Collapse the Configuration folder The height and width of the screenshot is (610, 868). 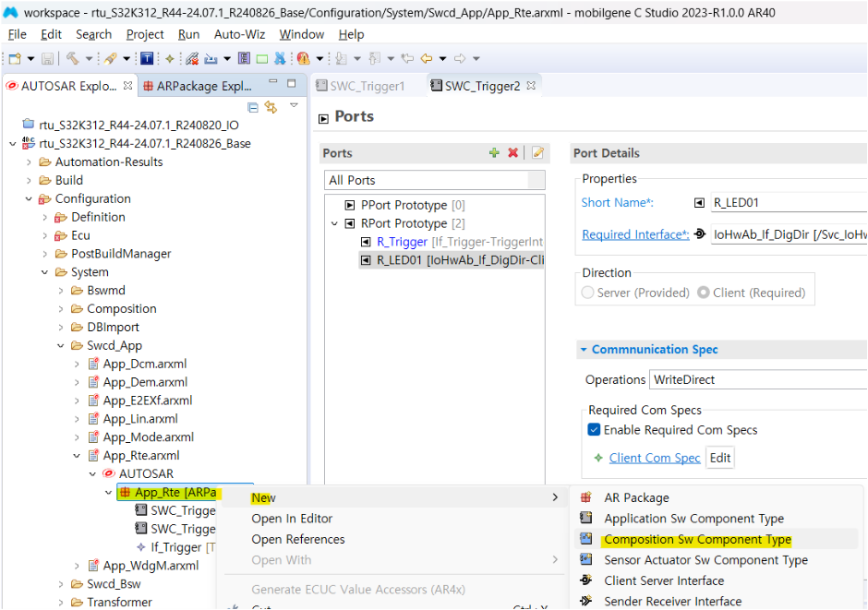point(29,198)
